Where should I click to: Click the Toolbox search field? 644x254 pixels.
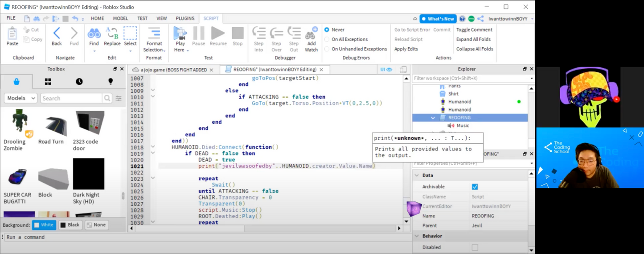pyautogui.click(x=71, y=98)
